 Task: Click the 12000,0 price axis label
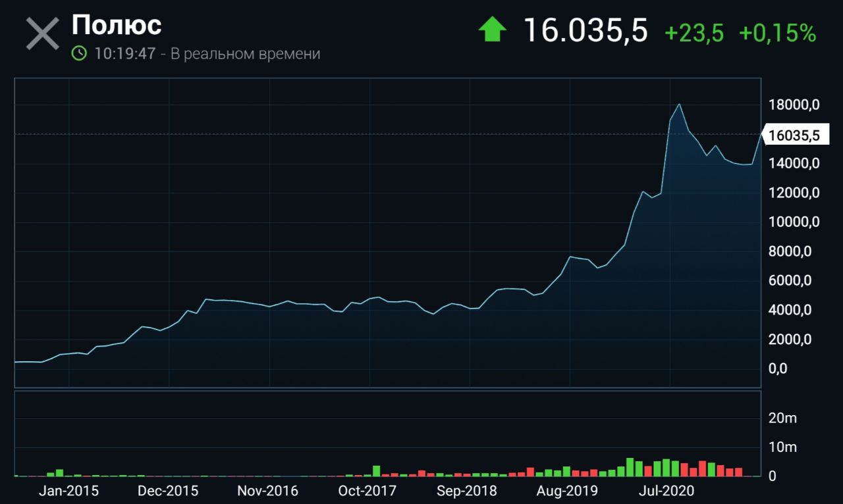(794, 193)
